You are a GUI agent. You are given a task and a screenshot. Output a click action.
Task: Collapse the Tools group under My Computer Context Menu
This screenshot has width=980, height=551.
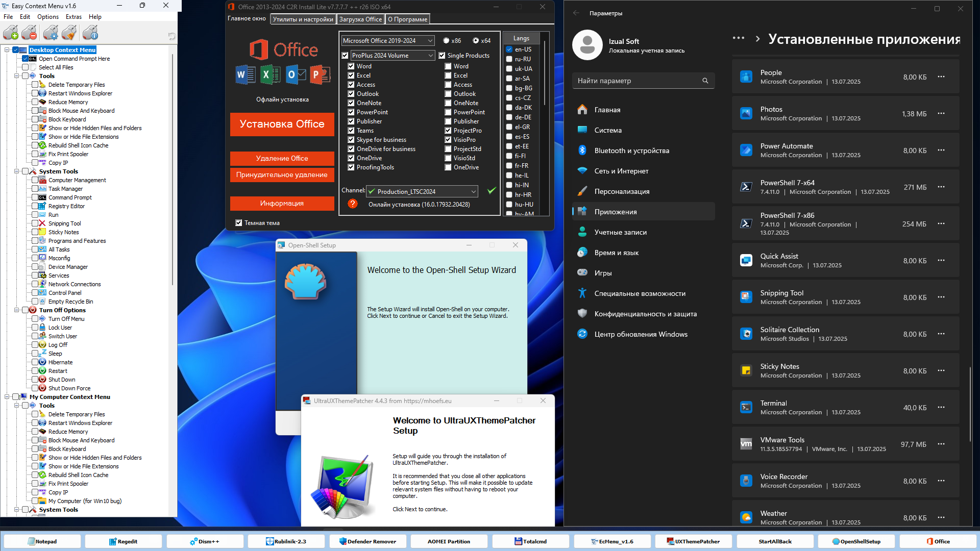coord(16,406)
